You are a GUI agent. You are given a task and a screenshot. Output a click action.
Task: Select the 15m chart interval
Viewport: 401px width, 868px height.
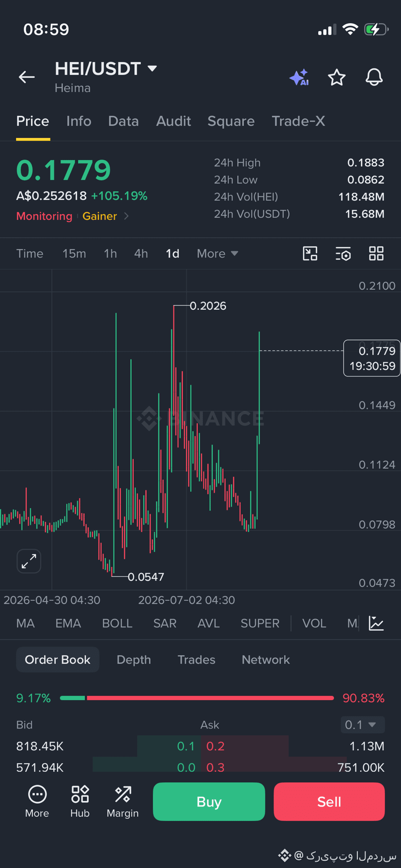pos(74,254)
